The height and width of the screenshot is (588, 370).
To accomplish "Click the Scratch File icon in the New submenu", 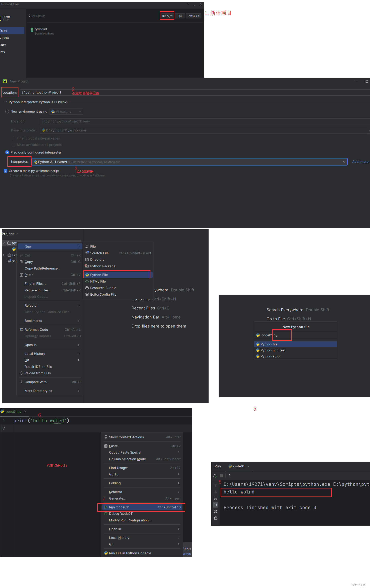I will coord(87,253).
